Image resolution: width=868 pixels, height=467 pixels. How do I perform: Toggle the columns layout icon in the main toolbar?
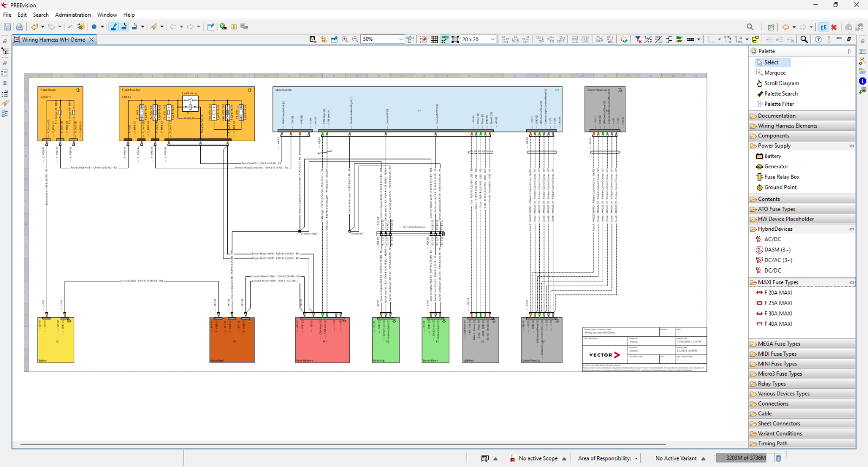pos(234,27)
